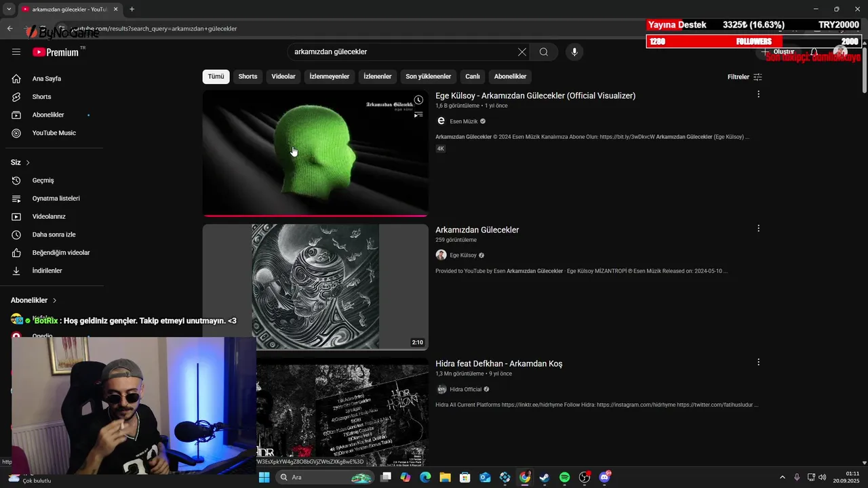The height and width of the screenshot is (488, 868).
Task: Show hidden system tray icons
Action: [x=782, y=477]
